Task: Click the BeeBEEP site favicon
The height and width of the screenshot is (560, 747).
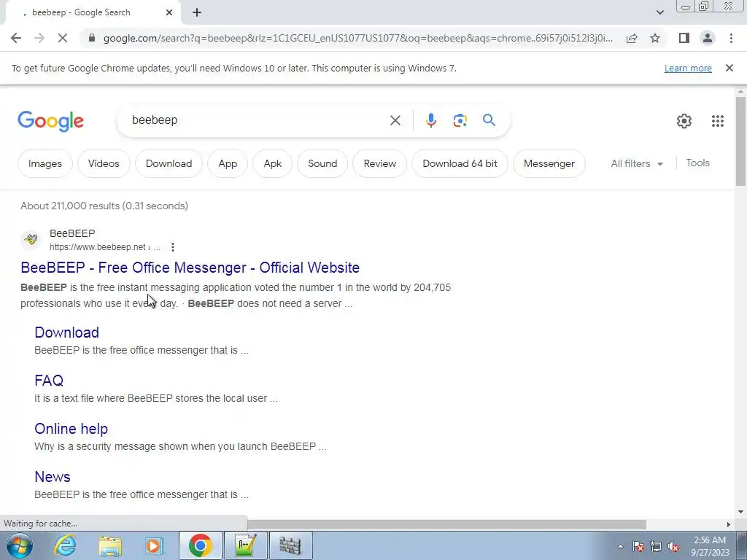Action: (31, 239)
